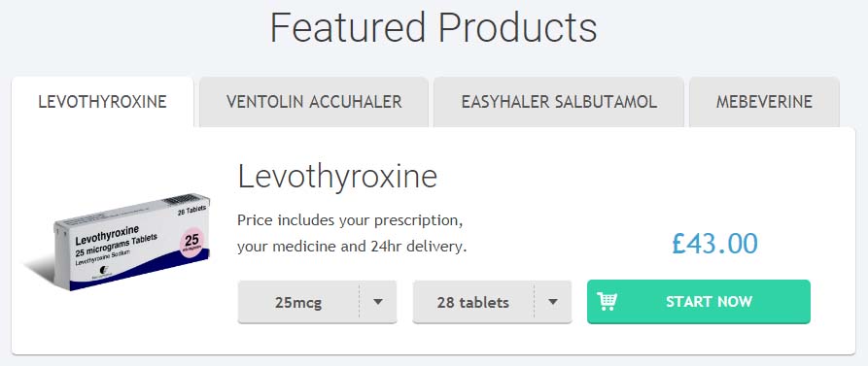The height and width of the screenshot is (366, 868).
Task: Open the 28 tablets dropdown arrow
Action: [552, 302]
